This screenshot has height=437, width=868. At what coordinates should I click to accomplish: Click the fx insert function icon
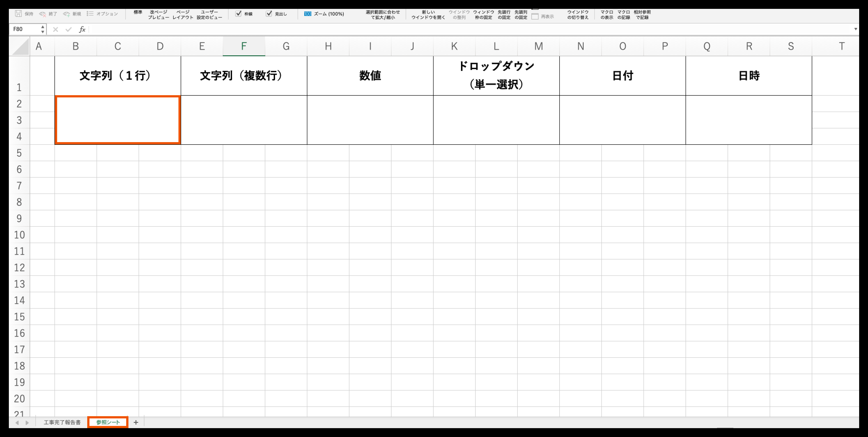[82, 29]
